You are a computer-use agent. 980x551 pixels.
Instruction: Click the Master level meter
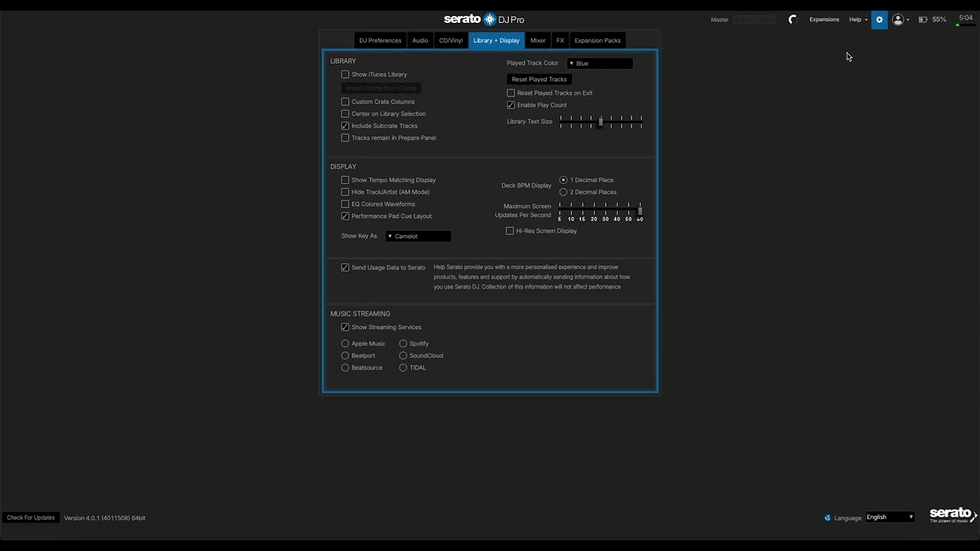pyautogui.click(x=755, y=19)
